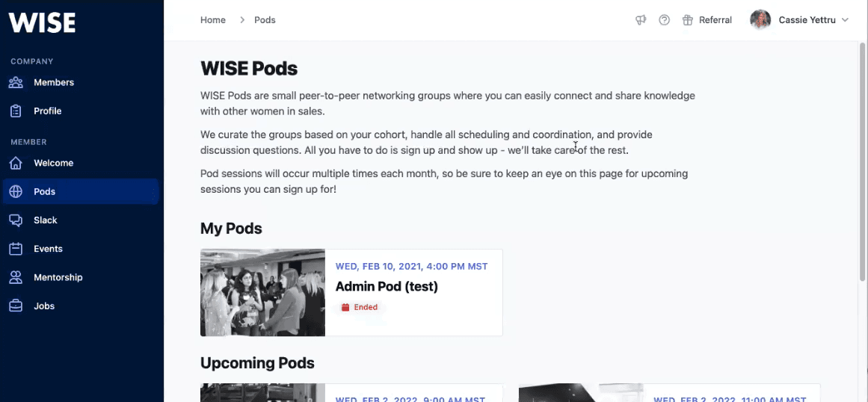
Task: Click the Welcome house icon
Action: click(x=16, y=163)
